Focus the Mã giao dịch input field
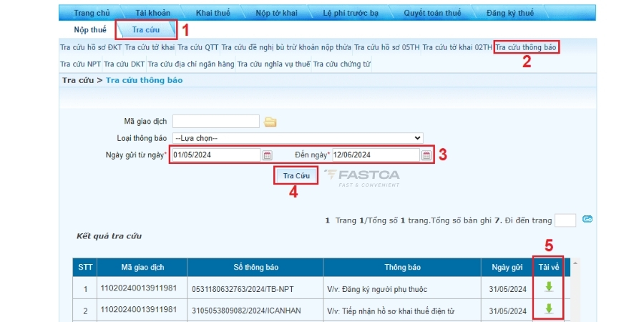 [216, 121]
